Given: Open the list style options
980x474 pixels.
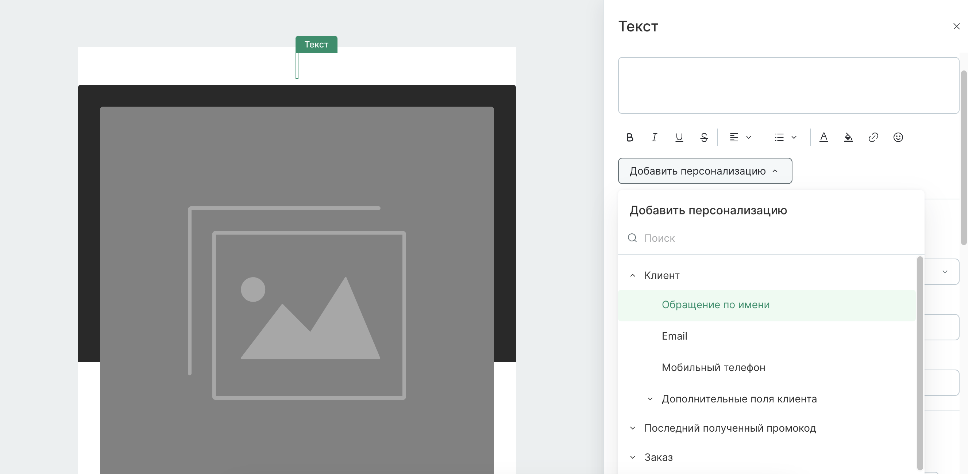Looking at the screenshot, I should pos(786,137).
